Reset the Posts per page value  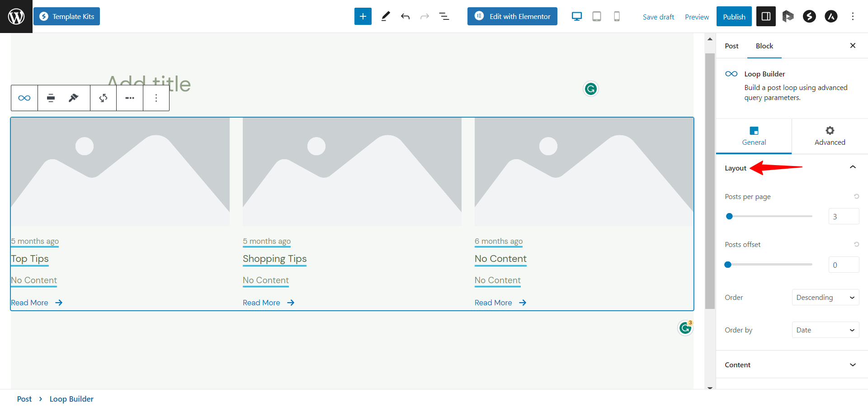[x=856, y=196]
